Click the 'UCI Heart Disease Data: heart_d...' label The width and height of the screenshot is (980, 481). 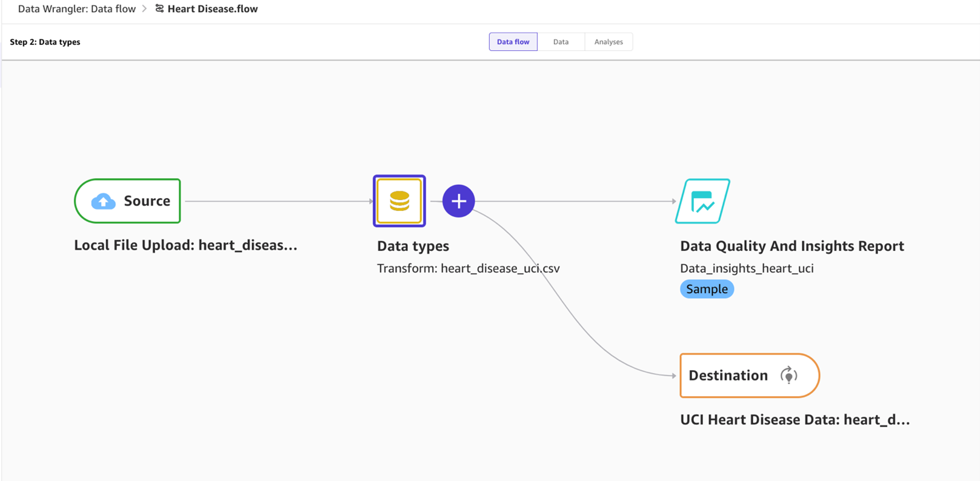tap(795, 420)
